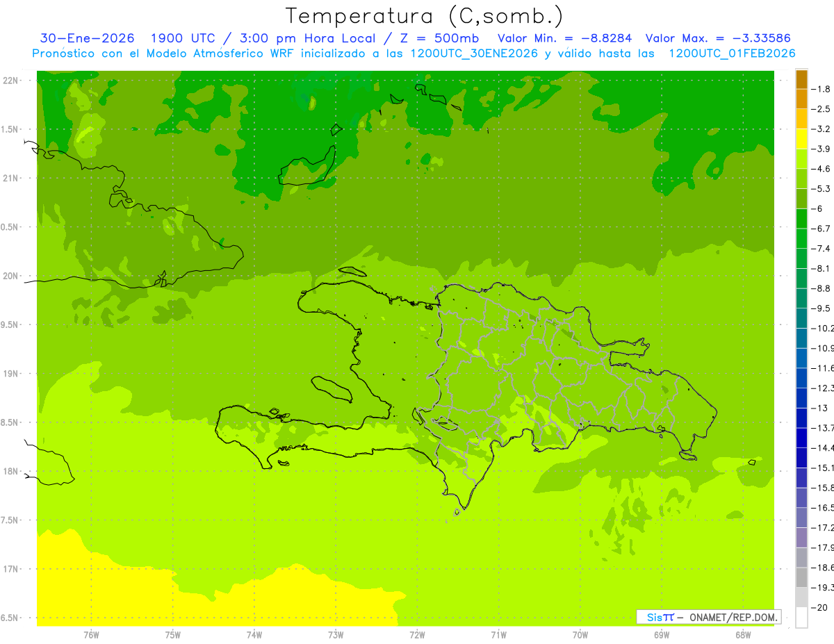Screen dimensions: 834x644
Task: Click the "-8.1" colorbar value
Action: pyautogui.click(x=822, y=268)
